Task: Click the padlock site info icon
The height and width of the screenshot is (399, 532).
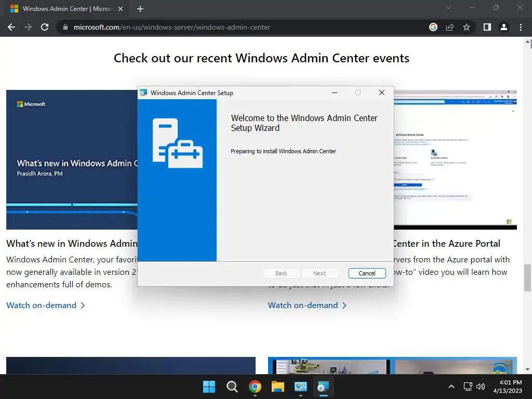Action: coord(65,27)
